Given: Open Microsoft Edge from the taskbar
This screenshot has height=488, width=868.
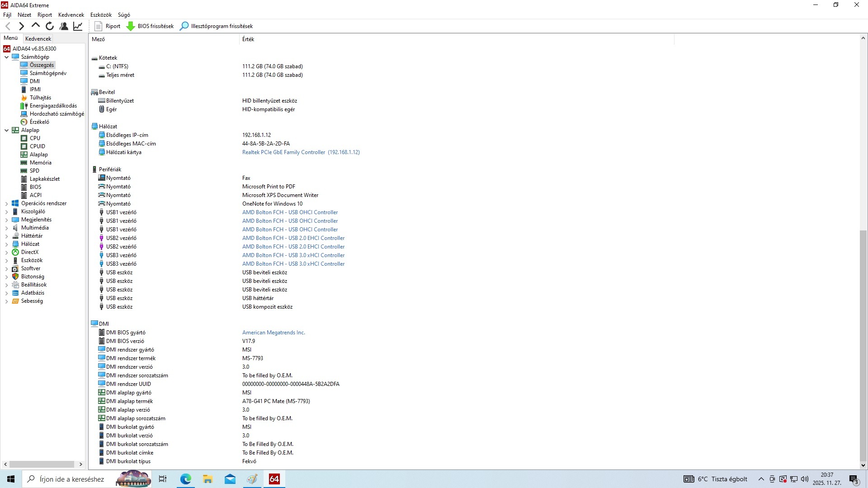Looking at the screenshot, I should pyautogui.click(x=185, y=479).
